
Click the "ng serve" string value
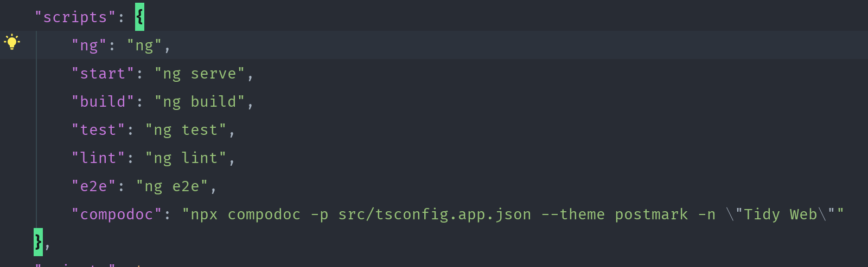200,74
